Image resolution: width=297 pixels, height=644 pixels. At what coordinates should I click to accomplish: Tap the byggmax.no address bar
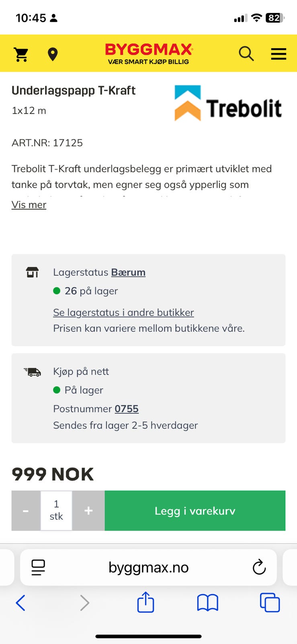pos(148,568)
